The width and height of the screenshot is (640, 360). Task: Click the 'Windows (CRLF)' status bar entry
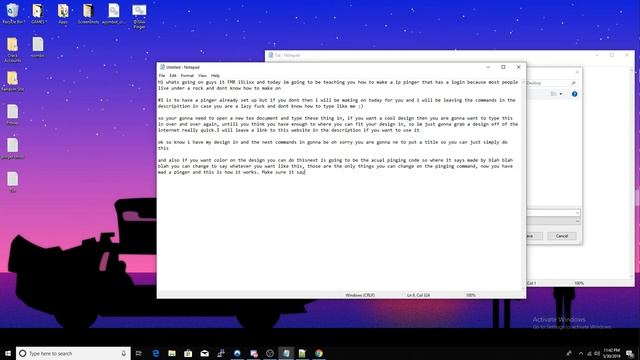(x=360, y=295)
